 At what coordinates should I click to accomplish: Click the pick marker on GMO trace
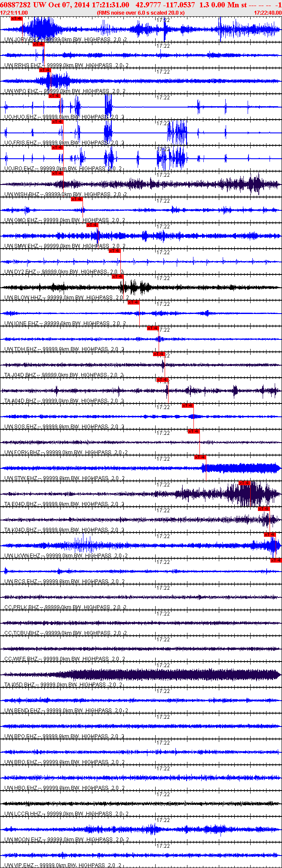(77, 199)
